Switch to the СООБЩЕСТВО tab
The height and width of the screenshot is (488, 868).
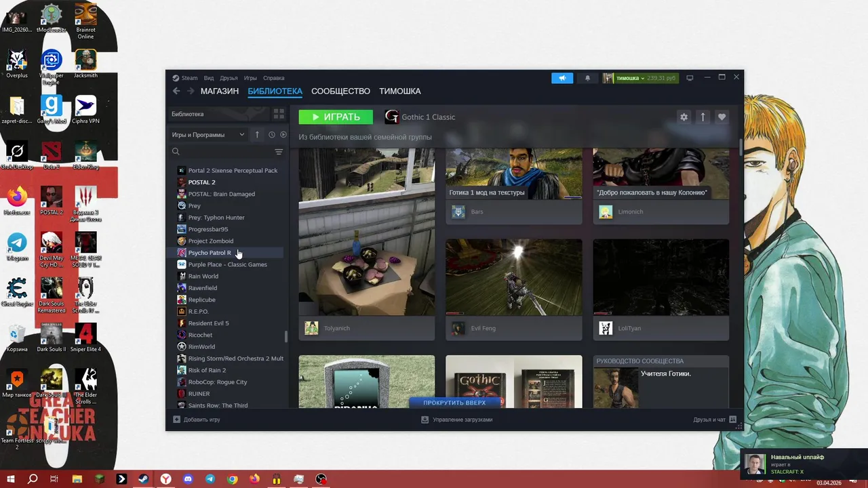340,91
